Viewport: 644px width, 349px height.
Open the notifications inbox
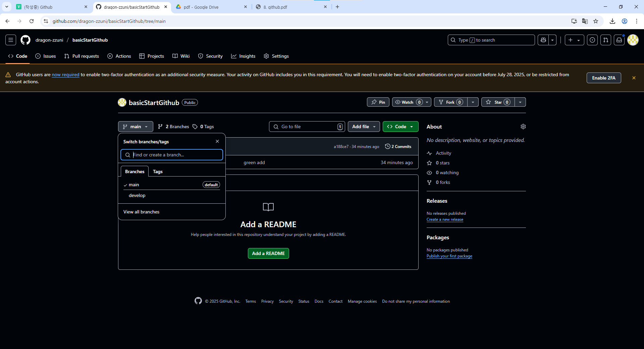click(619, 40)
